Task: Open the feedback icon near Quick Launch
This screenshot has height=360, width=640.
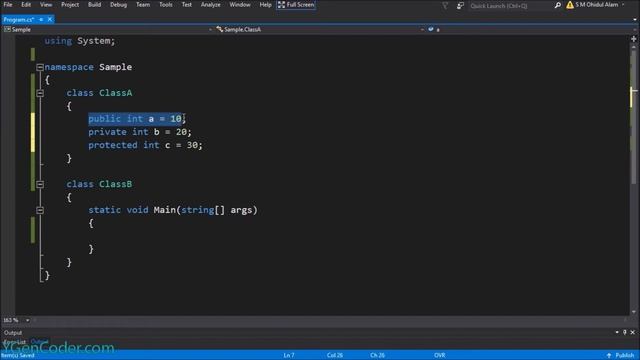Action: 460,6
